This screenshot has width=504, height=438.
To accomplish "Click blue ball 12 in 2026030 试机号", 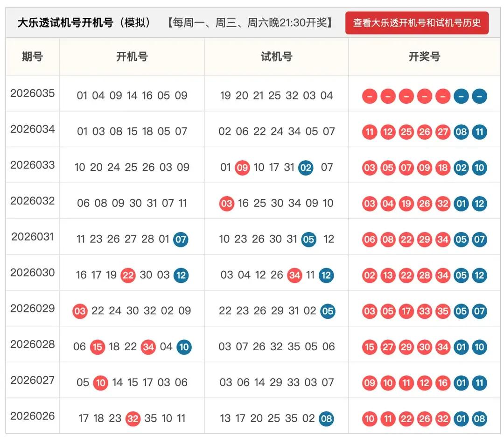I will (x=326, y=276).
